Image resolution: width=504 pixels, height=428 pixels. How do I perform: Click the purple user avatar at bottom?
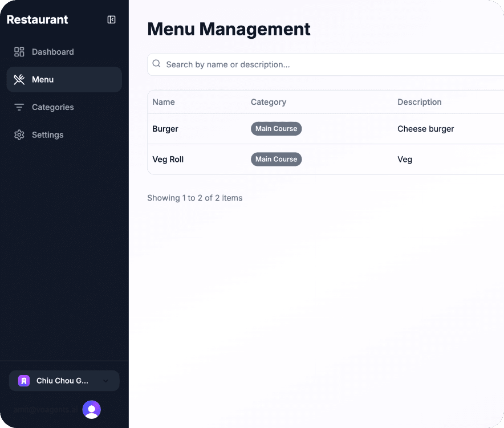click(91, 409)
